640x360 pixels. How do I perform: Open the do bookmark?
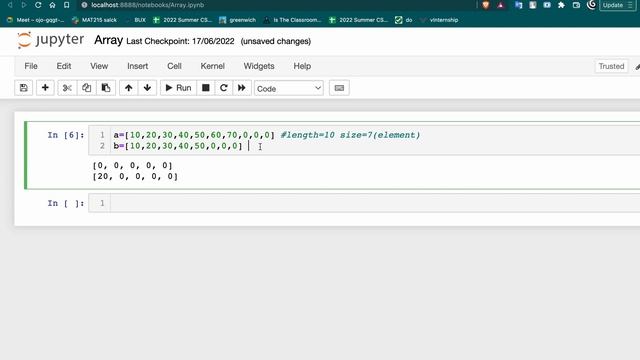click(404, 20)
